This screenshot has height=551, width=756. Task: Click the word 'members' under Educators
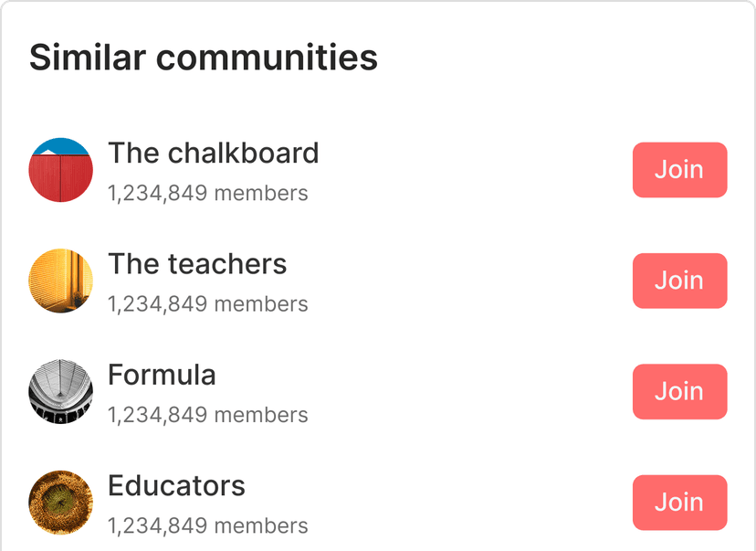point(261,526)
